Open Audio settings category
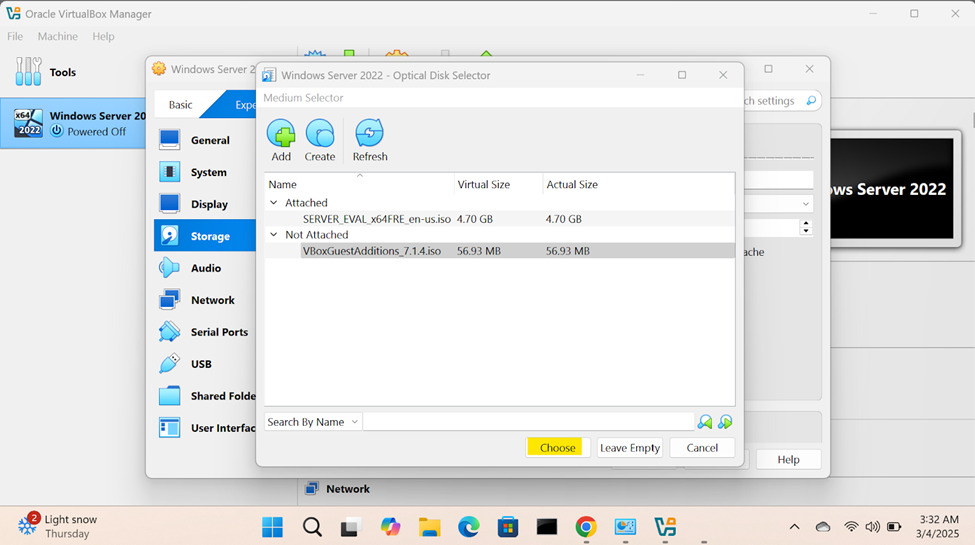This screenshot has height=545, width=975. [205, 268]
